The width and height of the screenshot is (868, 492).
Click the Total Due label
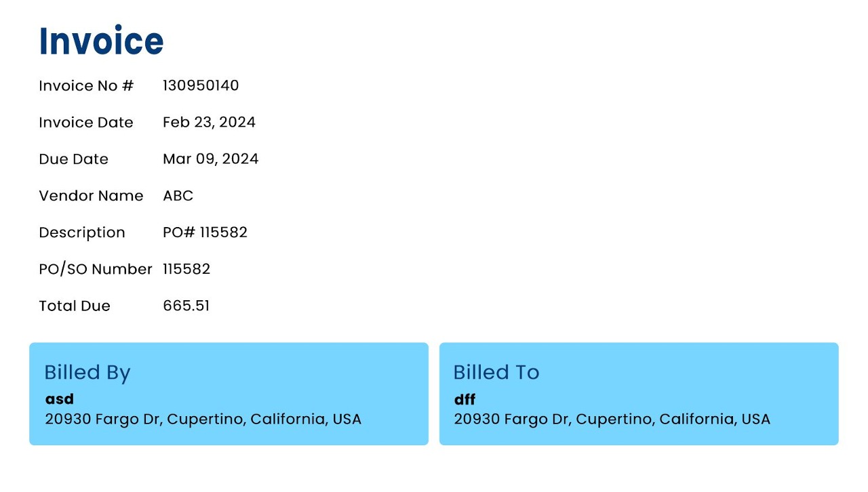click(x=75, y=306)
